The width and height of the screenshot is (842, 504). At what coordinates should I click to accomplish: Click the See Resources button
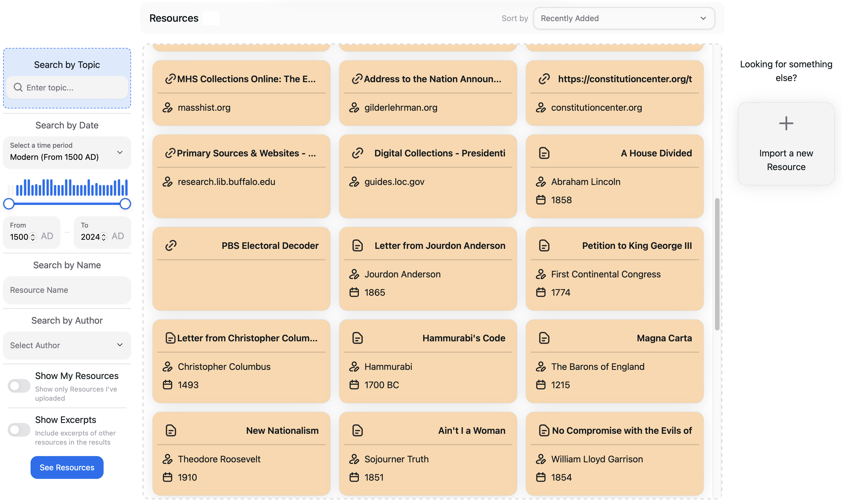tap(67, 467)
